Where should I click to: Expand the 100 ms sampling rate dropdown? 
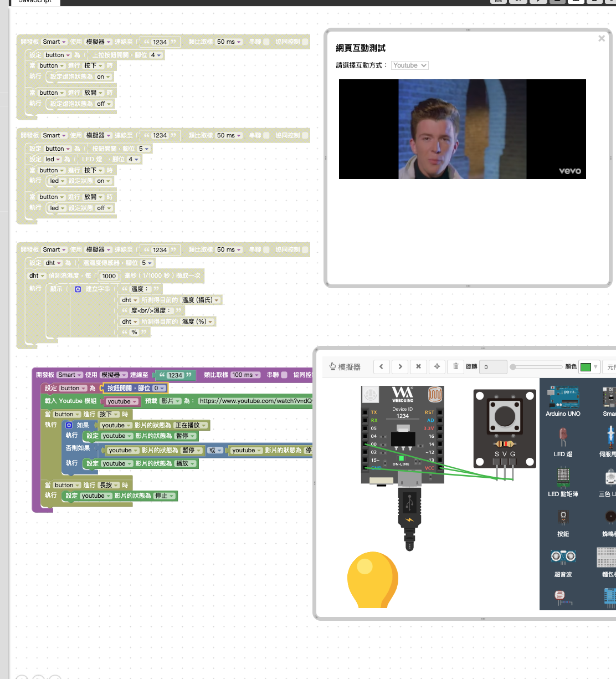[245, 375]
